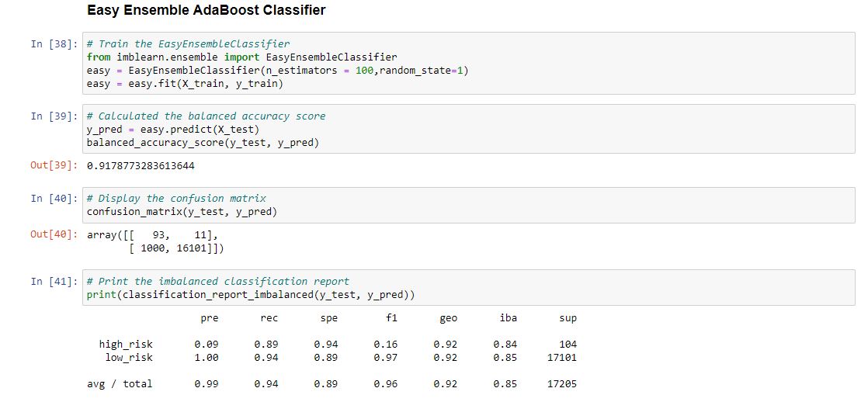The height and width of the screenshot is (402, 868).
Task: Click the 'from imblearn.ensemble import' line
Action: 242,57
